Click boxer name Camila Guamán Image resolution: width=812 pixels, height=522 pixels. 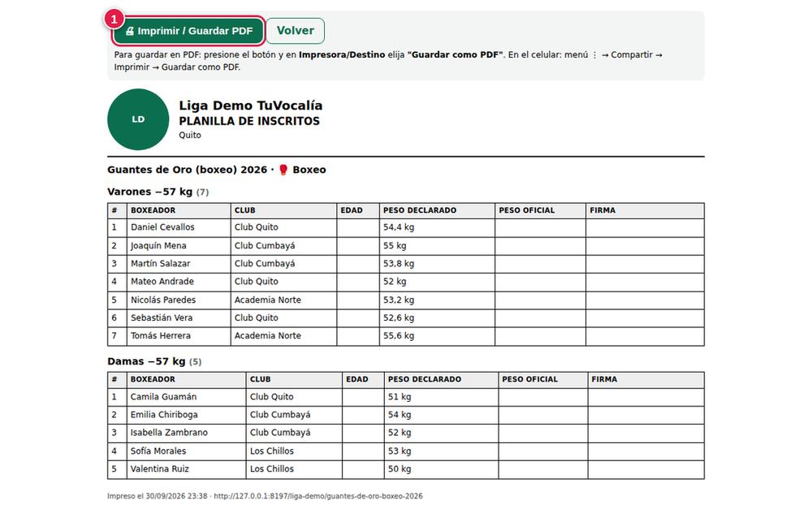point(164,397)
